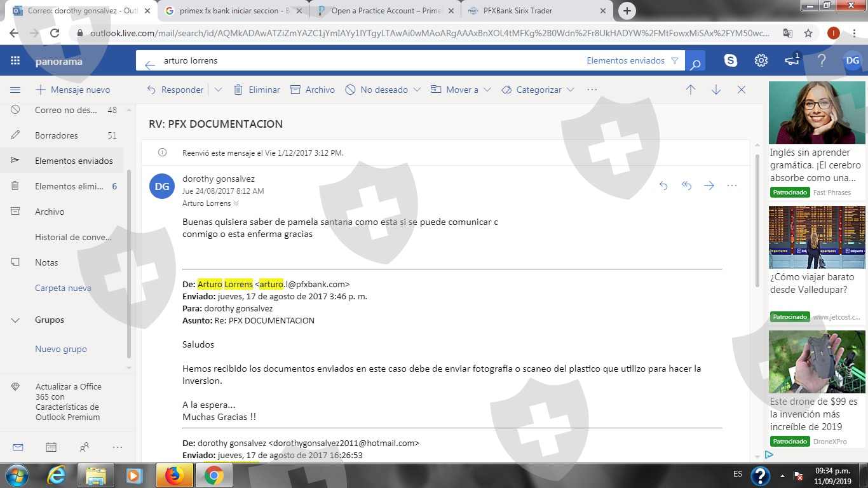
Task: Archive the message with Archivo button
Action: coord(313,90)
